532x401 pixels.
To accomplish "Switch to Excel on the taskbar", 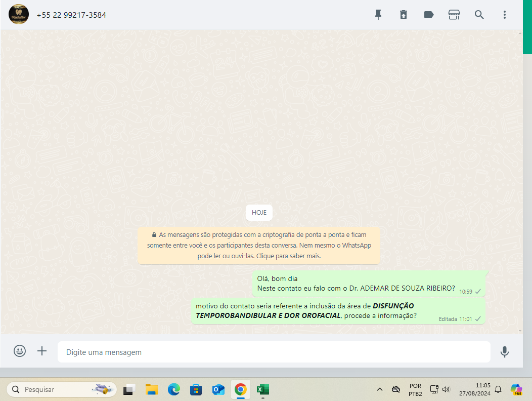I will pos(263,389).
